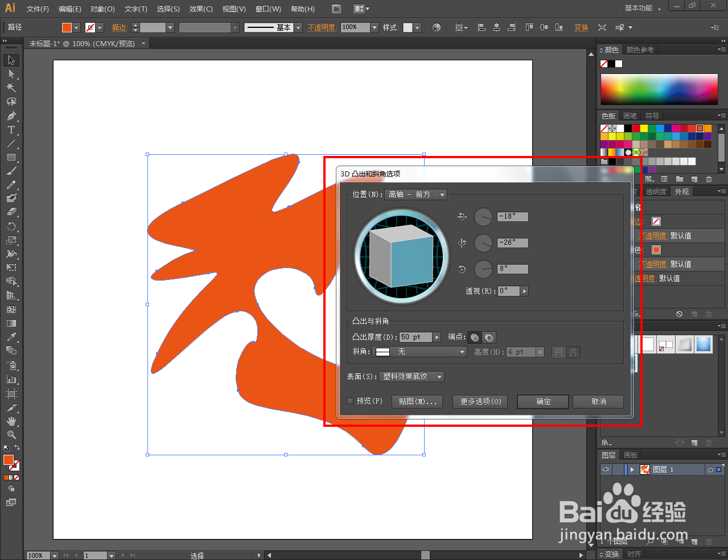The width and height of the screenshot is (728, 560).
Task: Select the Lasso tool
Action: click(11, 101)
